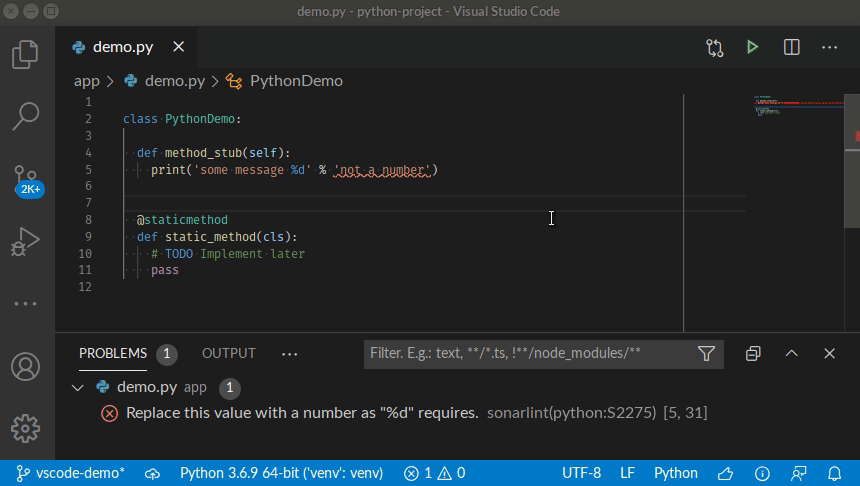Image resolution: width=860 pixels, height=486 pixels.
Task: Open the Accounts menu icon
Action: [x=25, y=366]
